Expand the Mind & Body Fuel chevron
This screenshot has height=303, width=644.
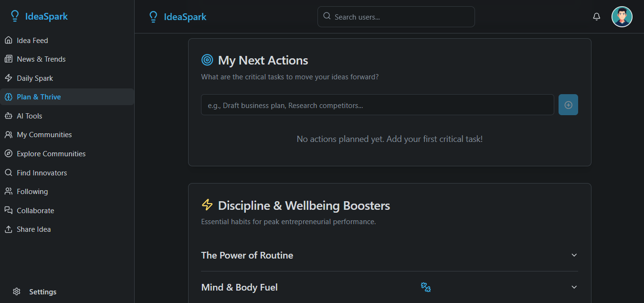coord(574,287)
